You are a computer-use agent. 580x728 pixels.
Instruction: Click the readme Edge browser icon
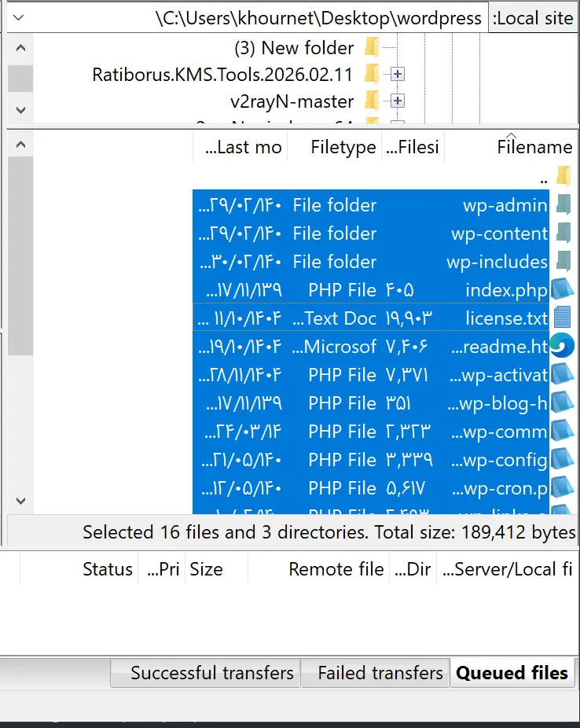coord(563,346)
